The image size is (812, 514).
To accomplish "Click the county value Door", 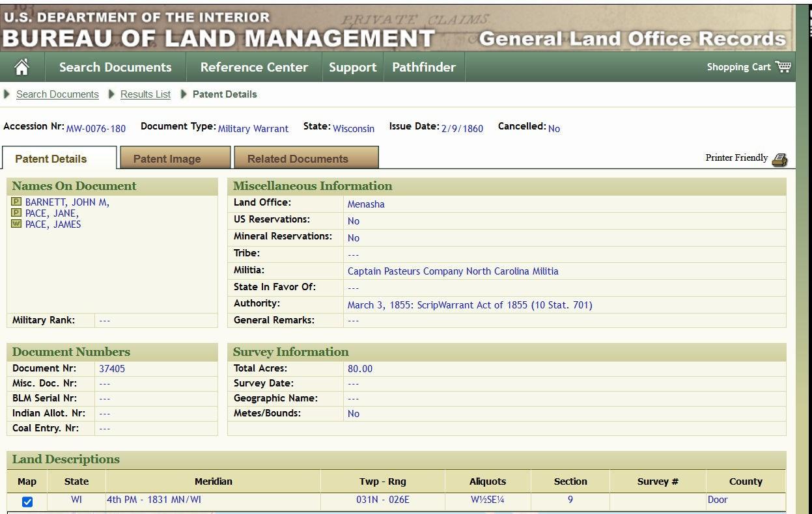I will point(718,500).
